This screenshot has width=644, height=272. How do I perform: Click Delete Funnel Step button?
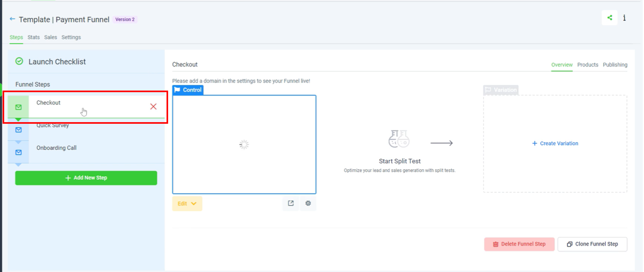coord(519,244)
